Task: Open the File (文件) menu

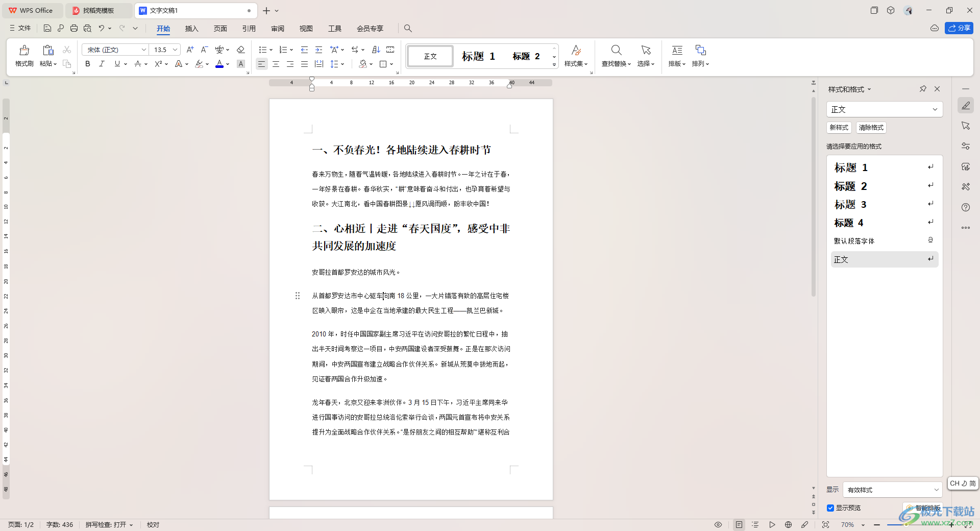Action: [20, 28]
